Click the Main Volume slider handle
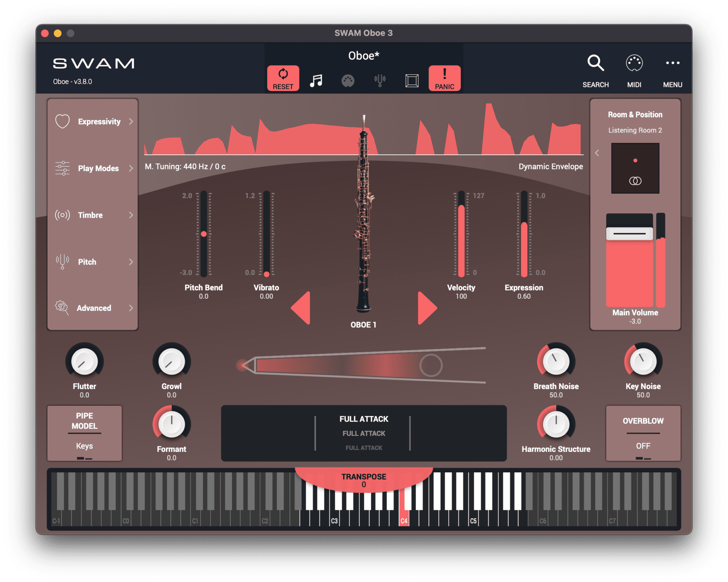 pyautogui.click(x=629, y=234)
